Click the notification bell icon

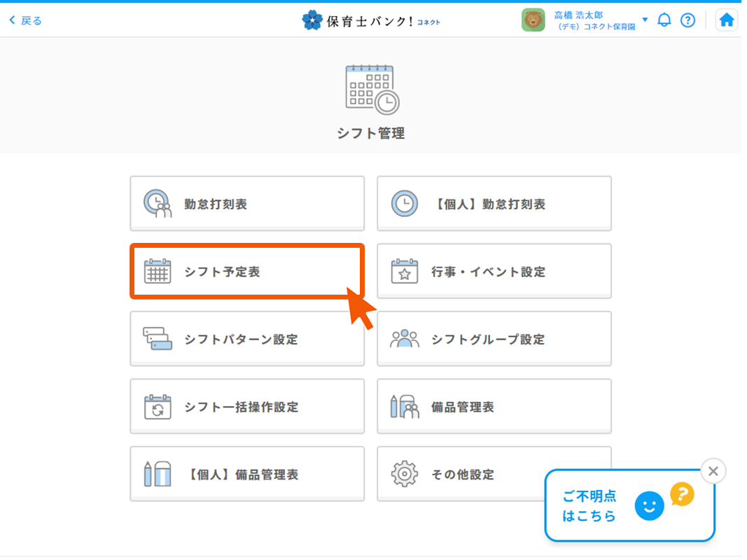[664, 20]
